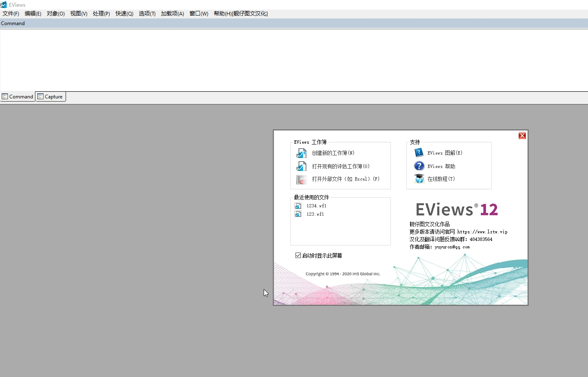Viewport: 588px width, 377px height.
Task: Click the EViews 帮助 question mark icon
Action: tap(419, 166)
